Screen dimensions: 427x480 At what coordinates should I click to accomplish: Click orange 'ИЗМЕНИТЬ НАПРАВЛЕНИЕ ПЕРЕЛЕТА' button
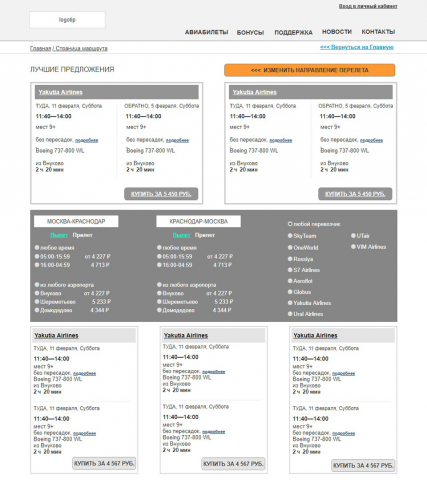tap(310, 70)
